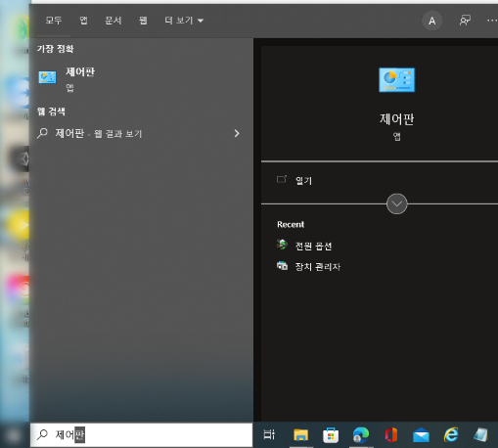Switch to the 앱 tab
This screenshot has width=498, height=448.
click(x=83, y=21)
